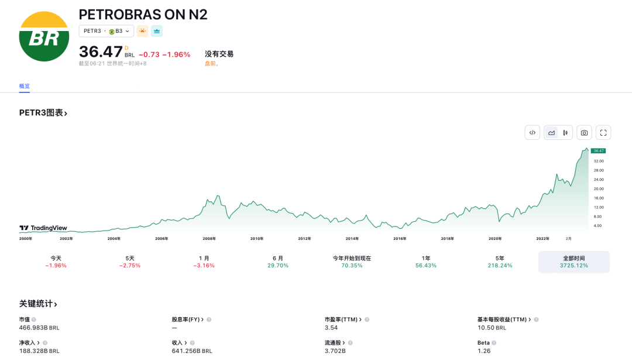Open the 股息率(FY) details link
The width and height of the screenshot is (632, 364).
pyautogui.click(x=187, y=320)
